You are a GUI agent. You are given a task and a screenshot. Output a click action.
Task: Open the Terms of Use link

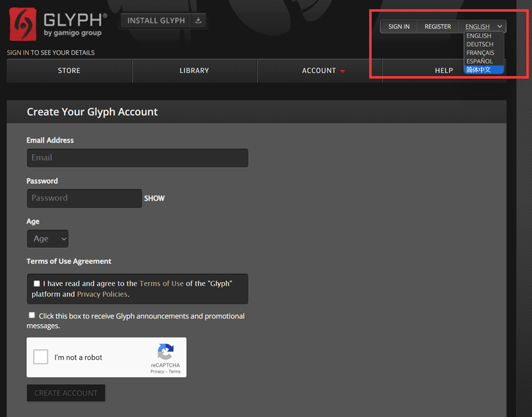(161, 284)
